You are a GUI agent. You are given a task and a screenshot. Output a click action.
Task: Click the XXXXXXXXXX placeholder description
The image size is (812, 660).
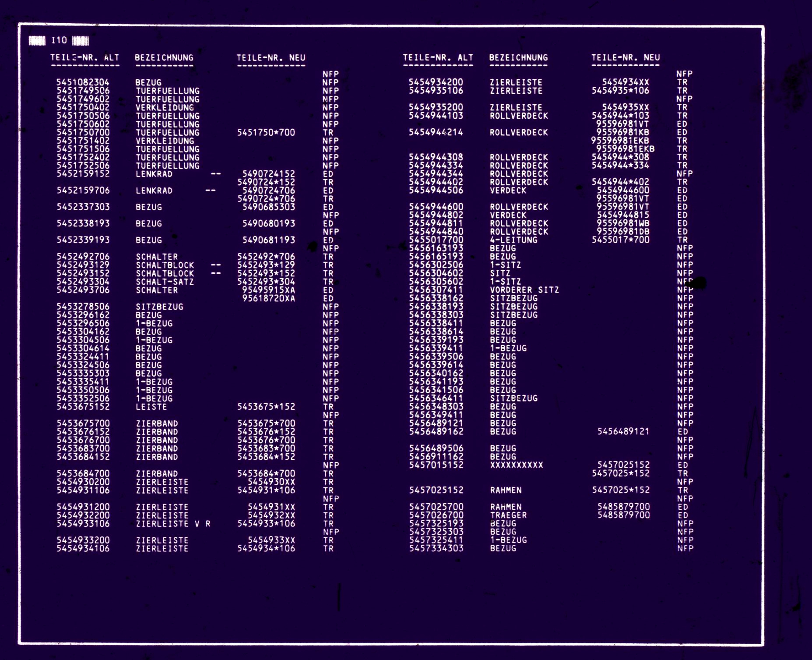[x=517, y=465]
